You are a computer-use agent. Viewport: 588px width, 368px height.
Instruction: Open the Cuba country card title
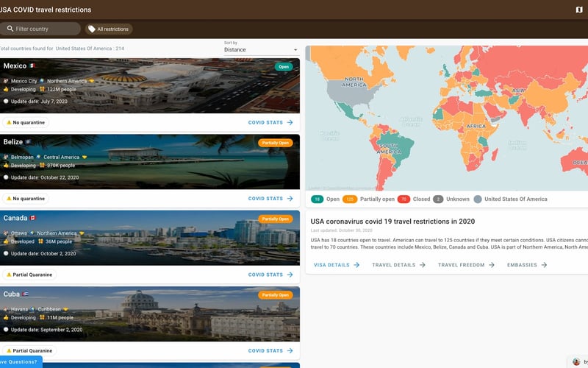click(x=12, y=294)
